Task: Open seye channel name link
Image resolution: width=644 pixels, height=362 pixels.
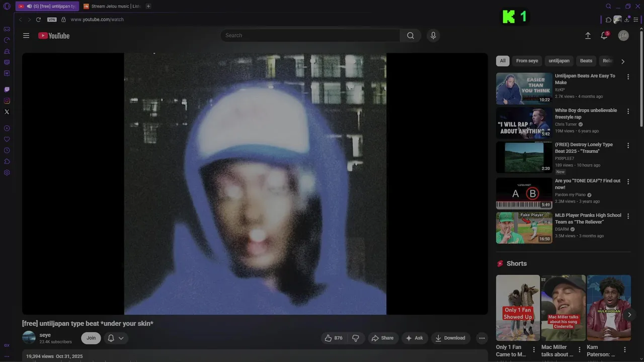Action: click(45, 335)
